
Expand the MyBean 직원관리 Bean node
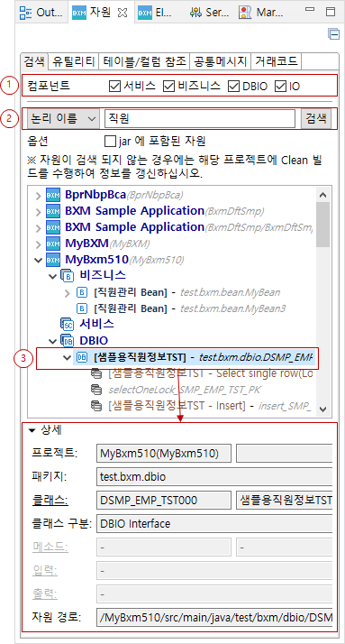(x=68, y=293)
